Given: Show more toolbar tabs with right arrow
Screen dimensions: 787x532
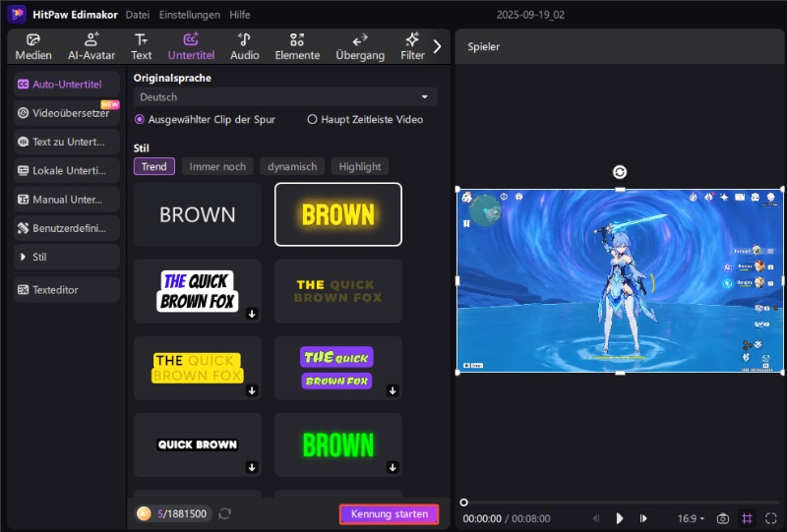Looking at the screenshot, I should point(438,46).
